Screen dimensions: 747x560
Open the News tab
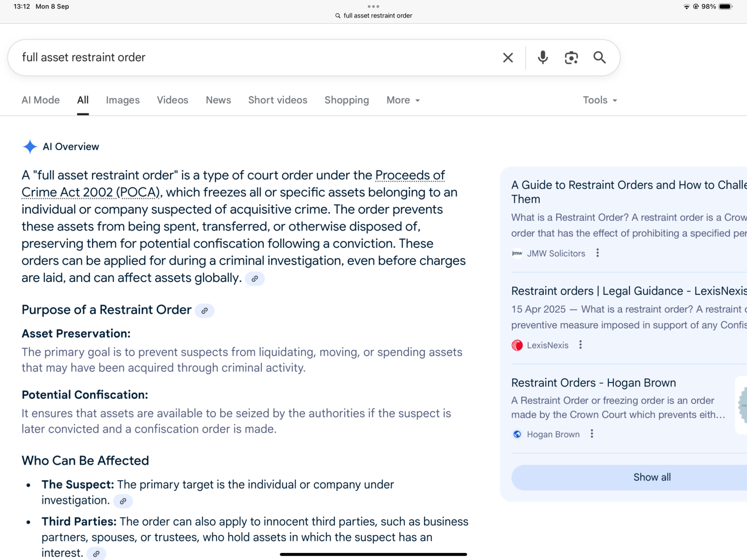tap(218, 100)
